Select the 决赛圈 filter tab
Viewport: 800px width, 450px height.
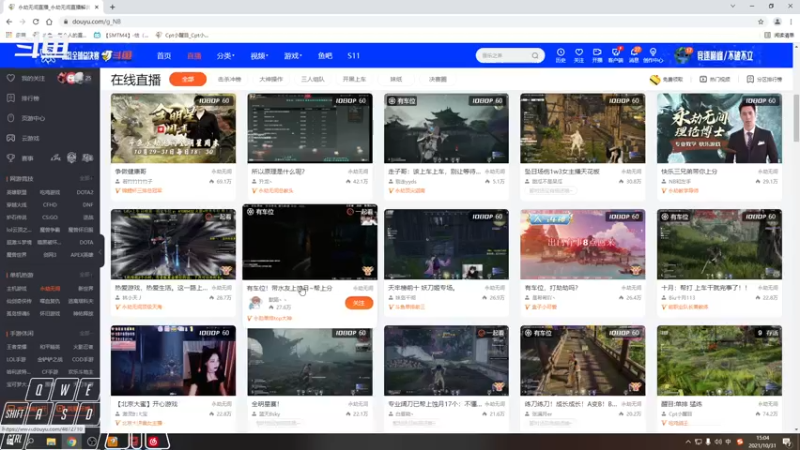[x=438, y=79]
